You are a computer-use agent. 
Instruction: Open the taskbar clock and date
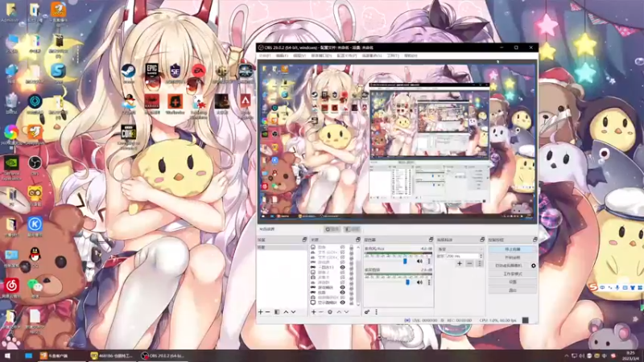(631, 356)
